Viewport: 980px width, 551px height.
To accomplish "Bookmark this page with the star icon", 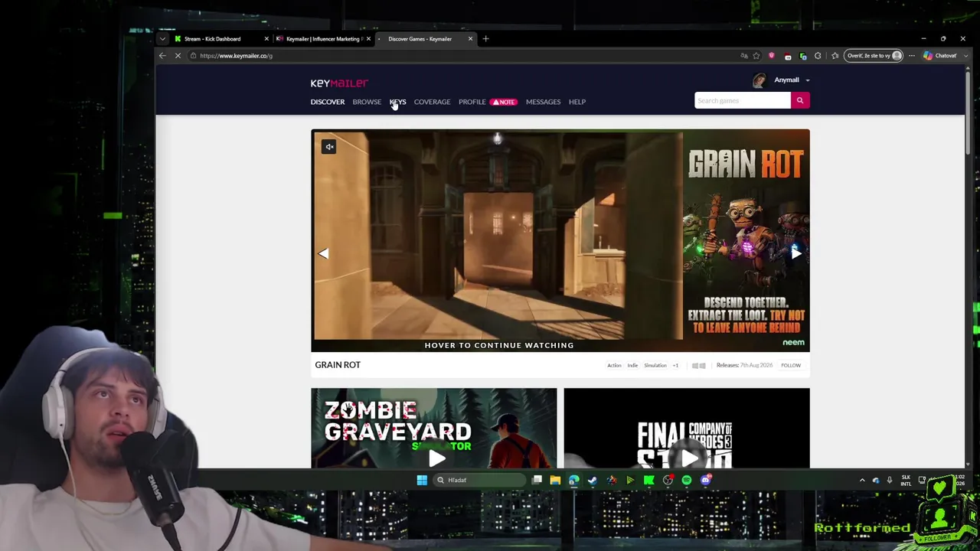I will (756, 56).
